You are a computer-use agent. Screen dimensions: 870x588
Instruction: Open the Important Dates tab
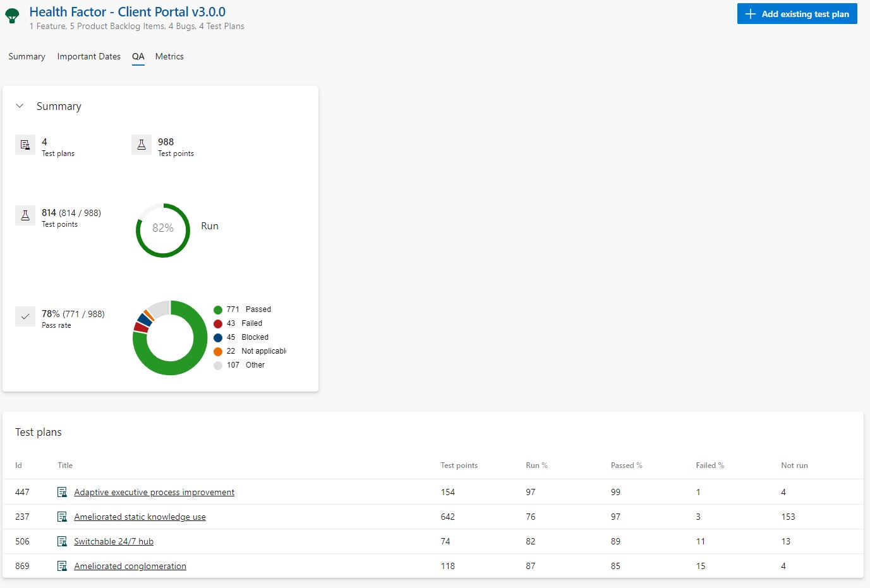pyautogui.click(x=88, y=56)
